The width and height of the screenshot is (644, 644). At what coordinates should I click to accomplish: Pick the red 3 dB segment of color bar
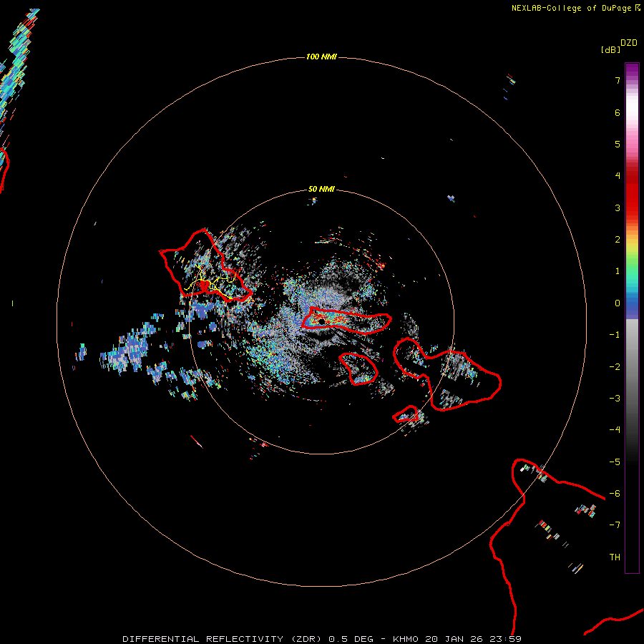coord(632,208)
